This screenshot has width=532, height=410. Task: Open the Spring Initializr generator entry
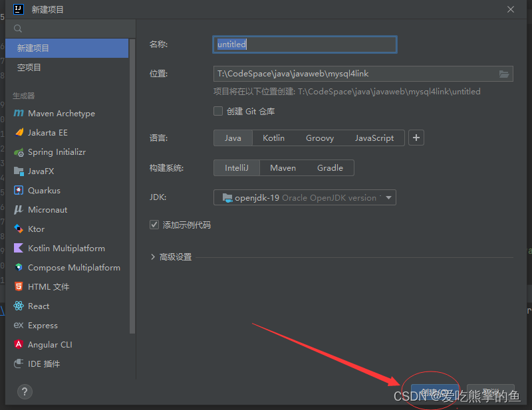(67, 152)
